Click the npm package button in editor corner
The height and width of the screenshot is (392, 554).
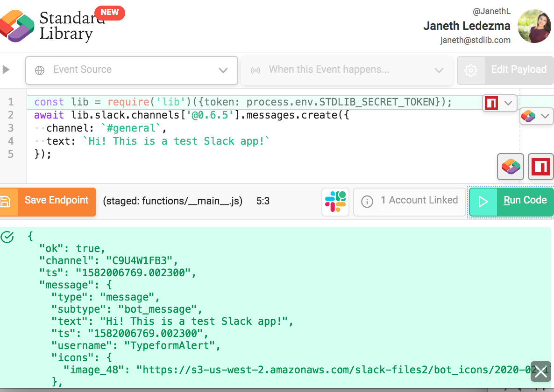tap(540, 167)
